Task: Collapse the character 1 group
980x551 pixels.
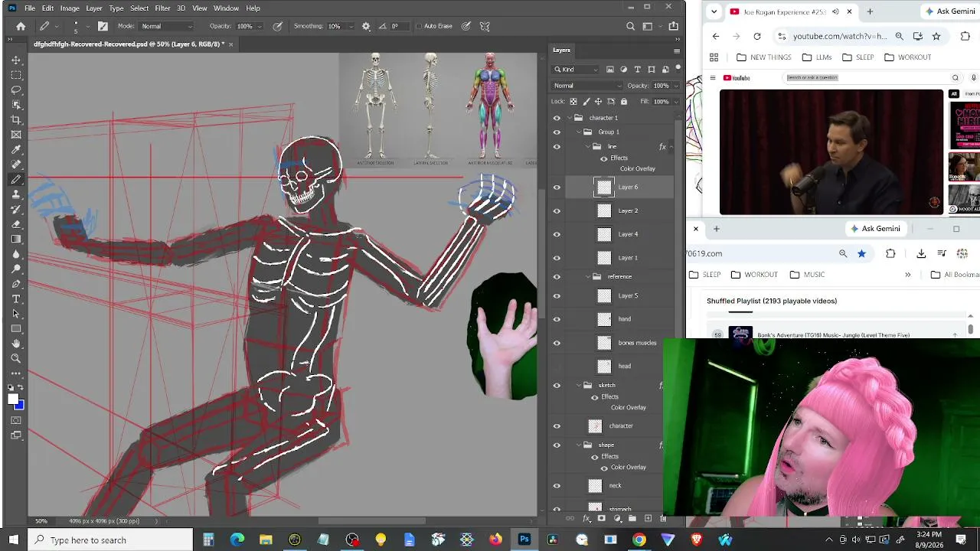Action: pyautogui.click(x=569, y=118)
